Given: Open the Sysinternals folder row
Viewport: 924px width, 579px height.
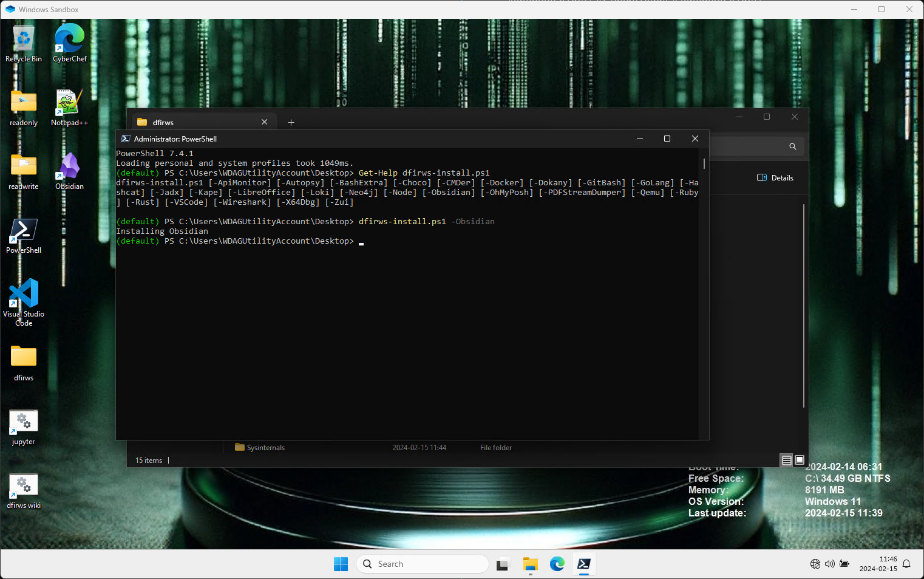Looking at the screenshot, I should click(x=265, y=448).
